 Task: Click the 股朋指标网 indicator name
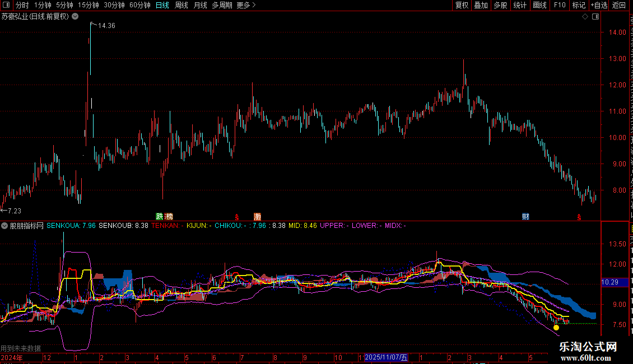pyautogui.click(x=27, y=226)
